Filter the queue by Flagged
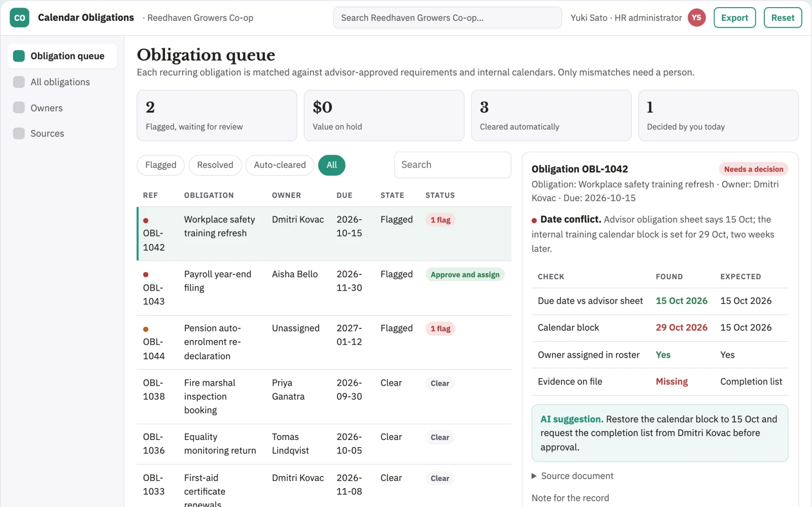This screenshot has height=507, width=812. pos(160,165)
